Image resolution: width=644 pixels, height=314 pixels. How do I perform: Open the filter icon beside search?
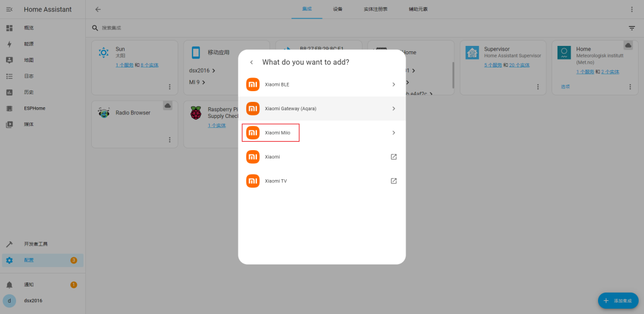pos(631,28)
